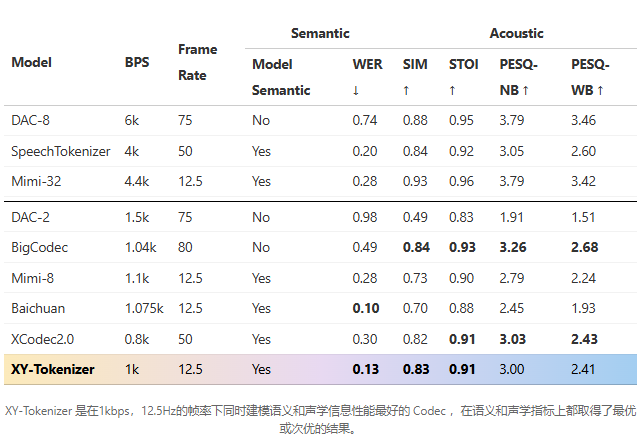Pick the Baichuan row label

[38, 308]
